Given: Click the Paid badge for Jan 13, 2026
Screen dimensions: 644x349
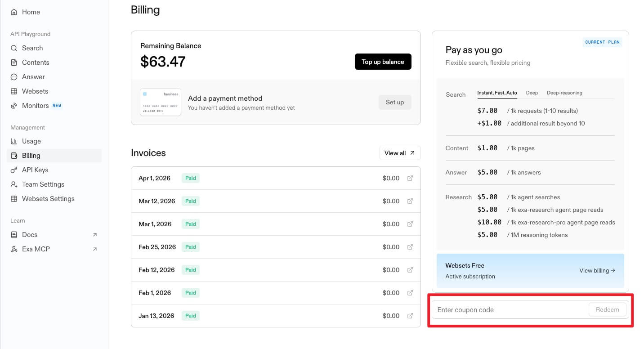Looking at the screenshot, I should (x=191, y=316).
